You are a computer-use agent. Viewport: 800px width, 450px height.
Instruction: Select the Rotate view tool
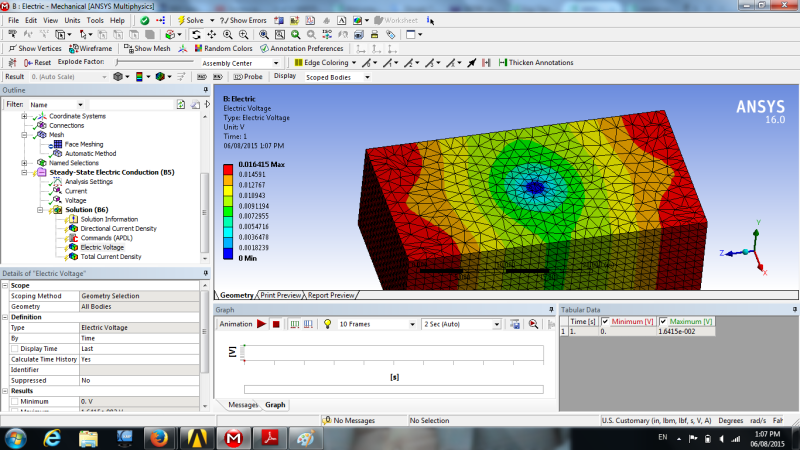pyautogui.click(x=196, y=35)
